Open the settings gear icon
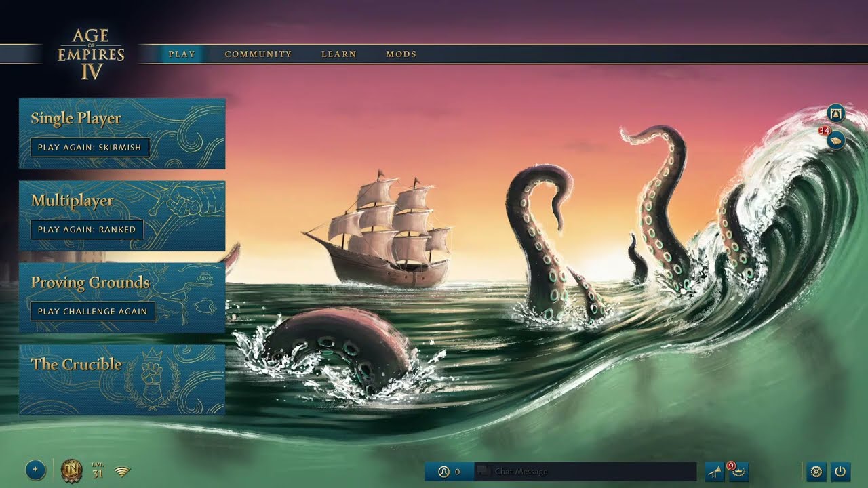 (816, 471)
